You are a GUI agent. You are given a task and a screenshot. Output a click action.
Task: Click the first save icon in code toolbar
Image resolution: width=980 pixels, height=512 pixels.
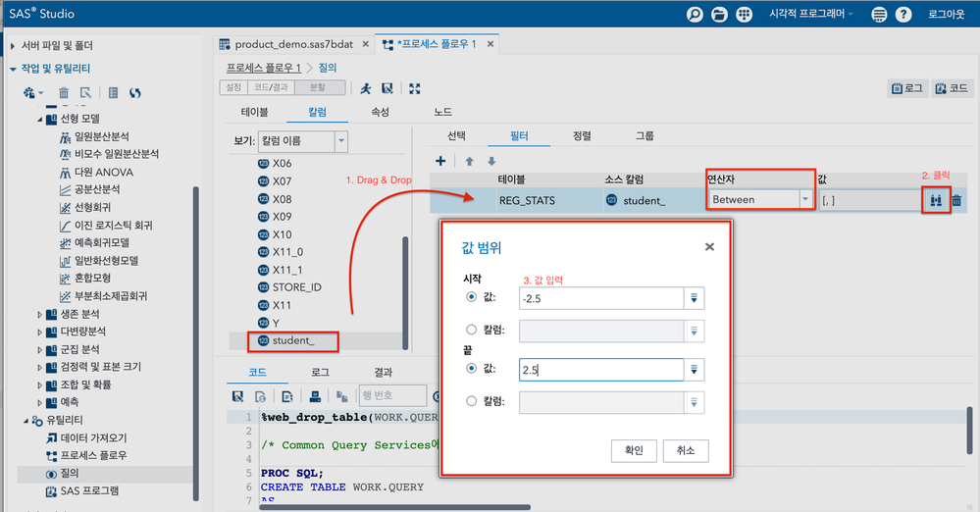click(237, 395)
